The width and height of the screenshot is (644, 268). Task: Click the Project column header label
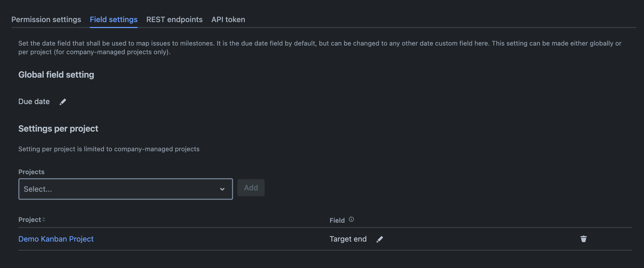tap(30, 220)
